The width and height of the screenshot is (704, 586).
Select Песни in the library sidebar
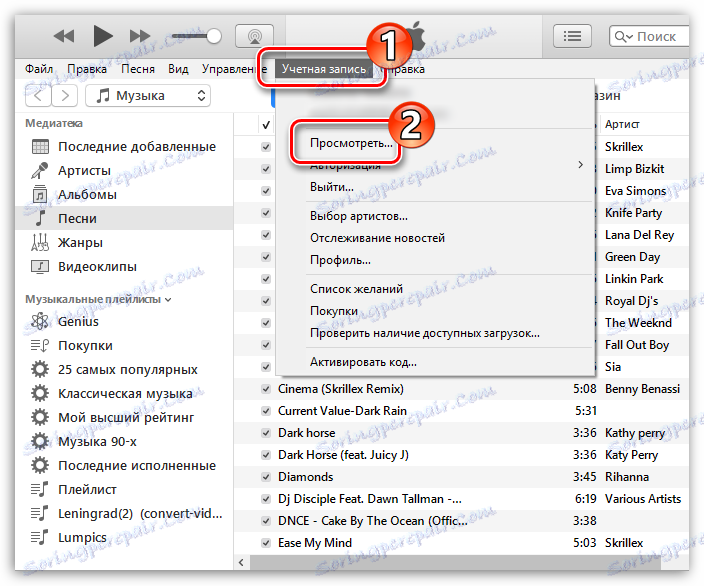pyautogui.click(x=124, y=218)
